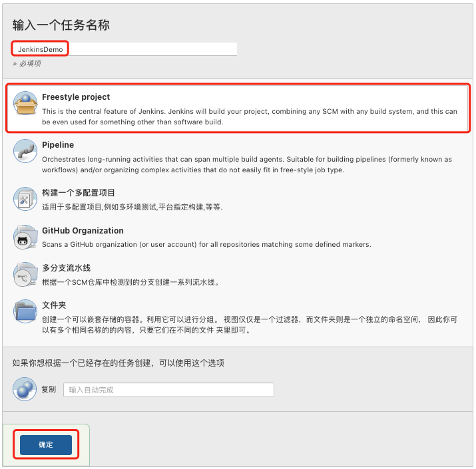This screenshot has height=469, width=476.
Task: Click the Pipeline description paragraph
Action: pyautogui.click(x=247, y=165)
